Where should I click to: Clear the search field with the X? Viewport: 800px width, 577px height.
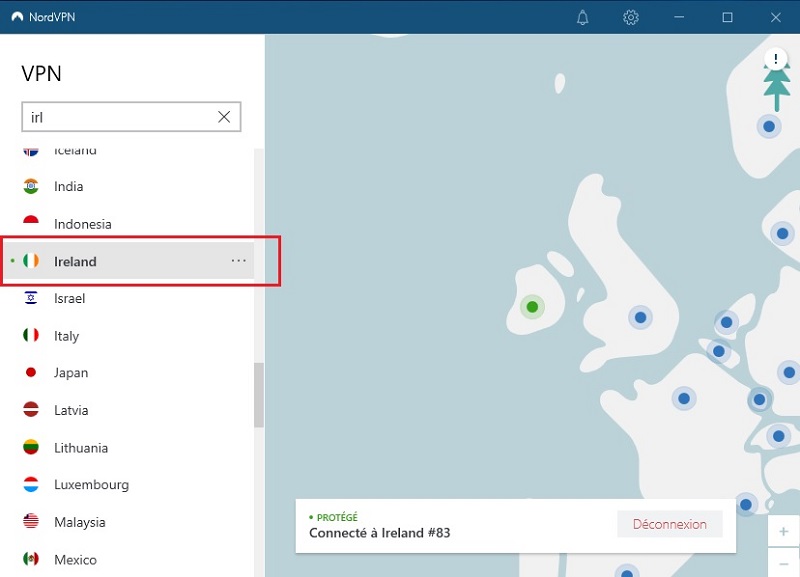coord(224,117)
